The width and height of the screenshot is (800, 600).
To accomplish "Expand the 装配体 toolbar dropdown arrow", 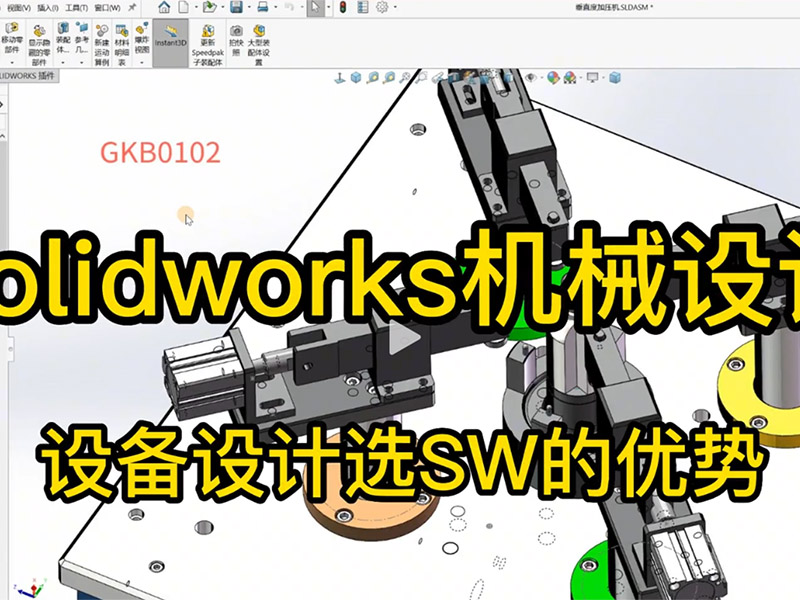I will pyautogui.click(x=63, y=60).
